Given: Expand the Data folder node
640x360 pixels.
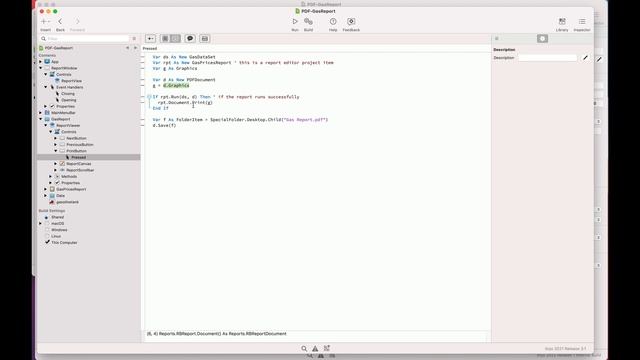Looking at the screenshot, I should coord(46,196).
